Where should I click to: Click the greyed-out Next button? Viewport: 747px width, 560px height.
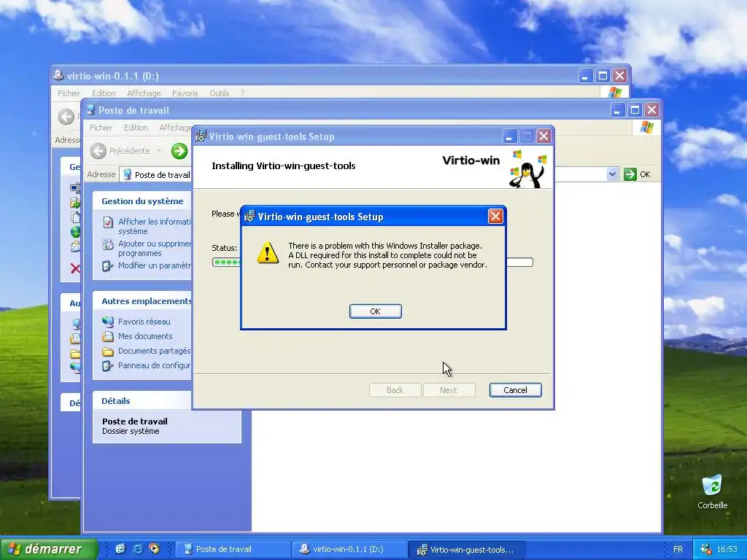449,390
